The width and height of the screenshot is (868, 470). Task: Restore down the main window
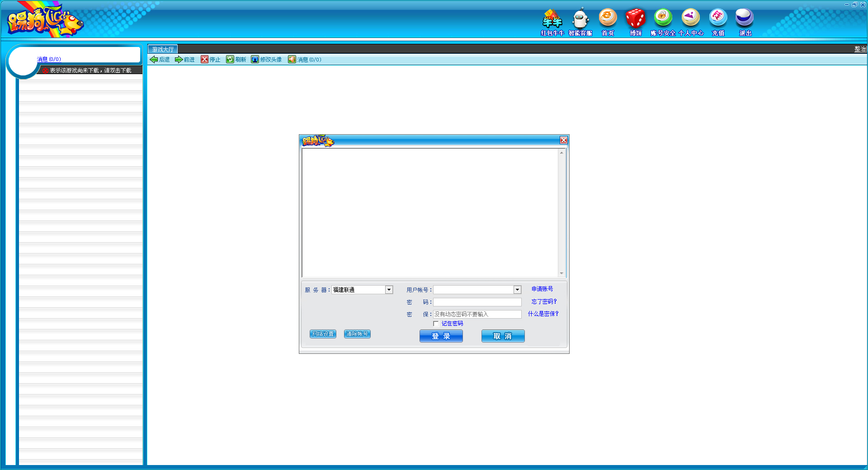[x=854, y=5]
